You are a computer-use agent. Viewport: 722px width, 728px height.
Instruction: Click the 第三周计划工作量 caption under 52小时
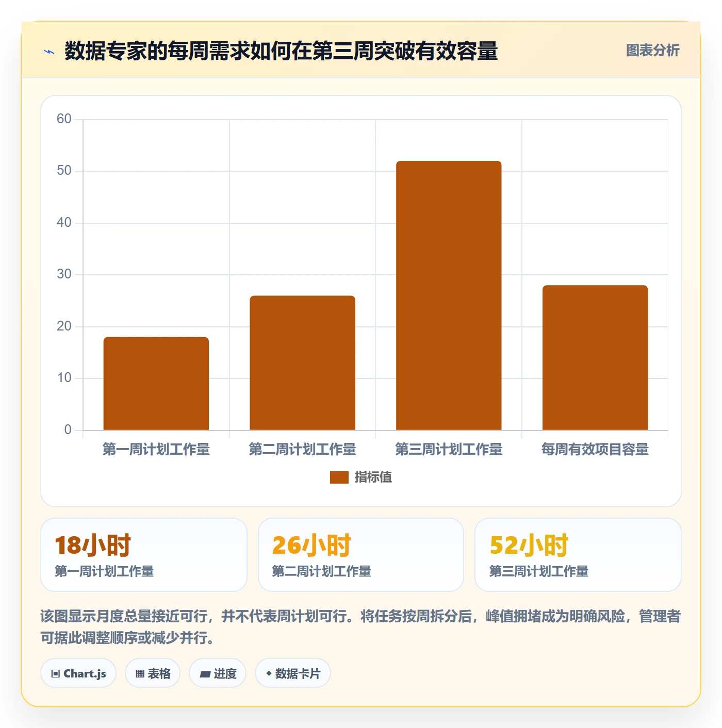point(538,571)
